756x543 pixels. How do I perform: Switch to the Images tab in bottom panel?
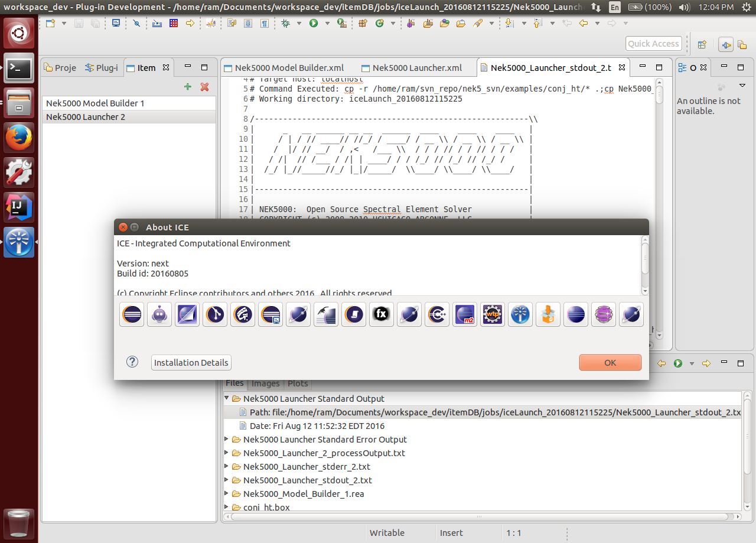(x=266, y=383)
